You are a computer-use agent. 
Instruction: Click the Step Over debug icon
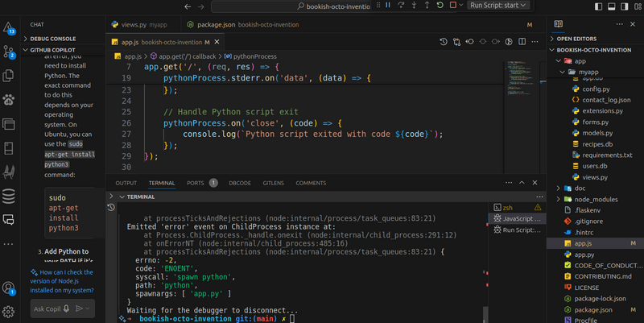(401, 6)
